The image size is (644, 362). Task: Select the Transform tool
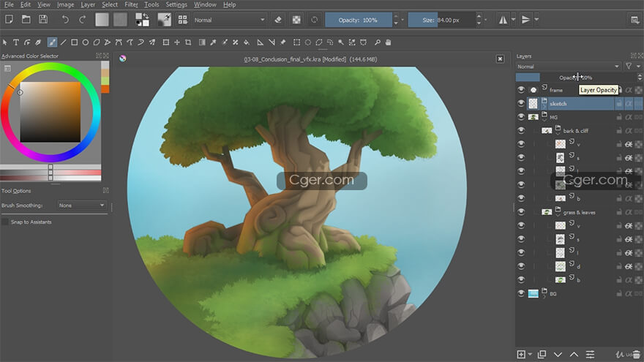pyautogui.click(x=165, y=42)
